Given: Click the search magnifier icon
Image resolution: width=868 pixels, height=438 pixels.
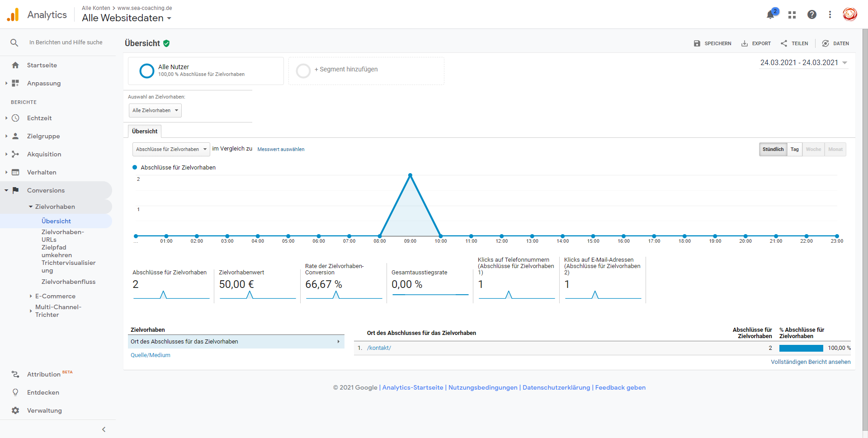Looking at the screenshot, I should pos(14,42).
